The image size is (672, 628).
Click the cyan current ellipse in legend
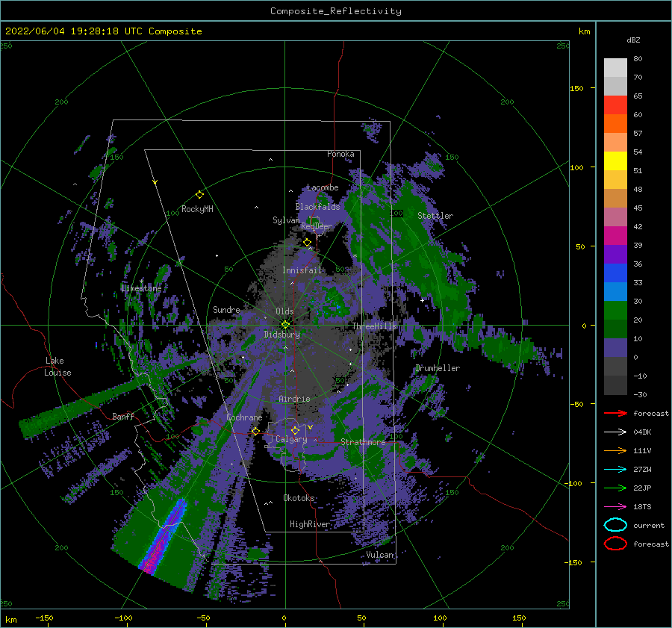(x=615, y=525)
